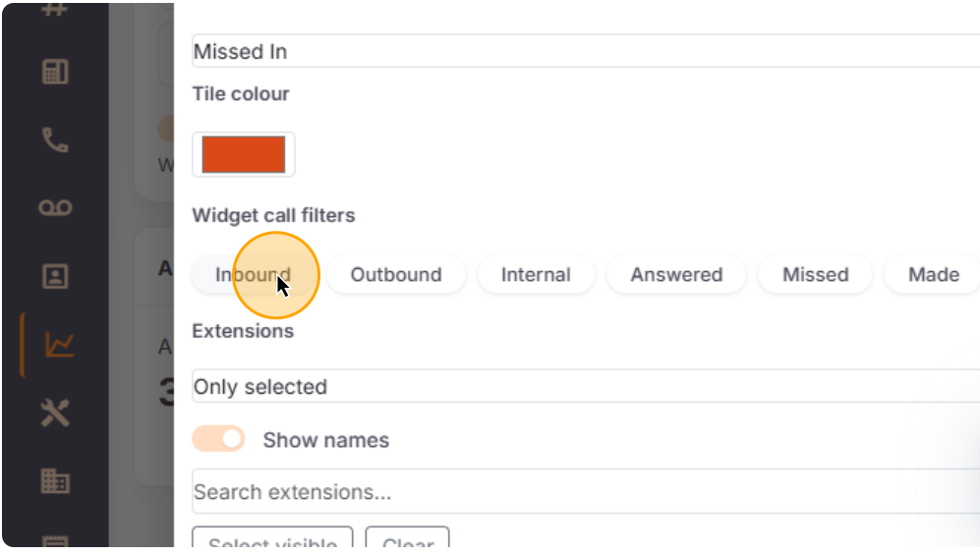Open the dial pad icon in sidebar
This screenshot has height=555, width=980.
[x=55, y=72]
